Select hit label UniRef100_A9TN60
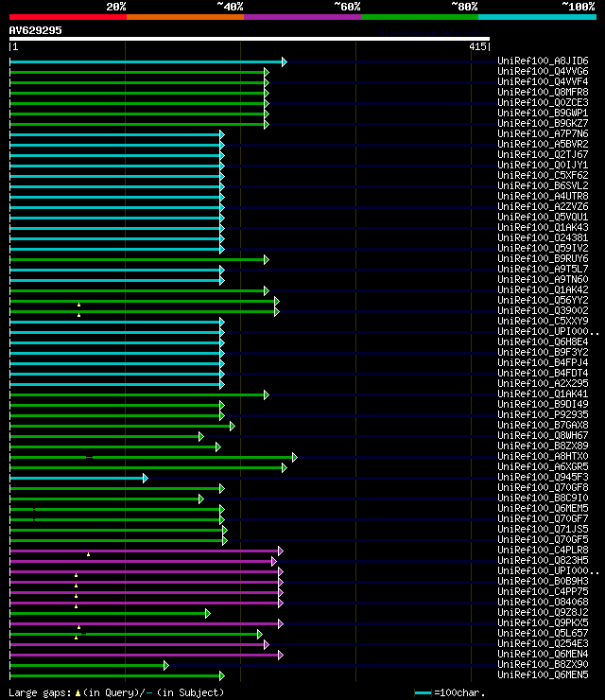The image size is (605, 700). 543,279
